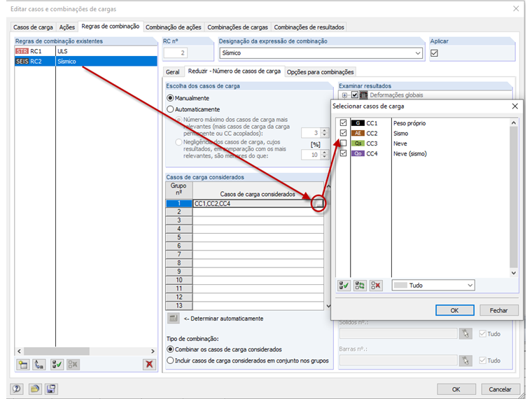
Task: Open help with question mark icon
Action: pyautogui.click(x=17, y=388)
